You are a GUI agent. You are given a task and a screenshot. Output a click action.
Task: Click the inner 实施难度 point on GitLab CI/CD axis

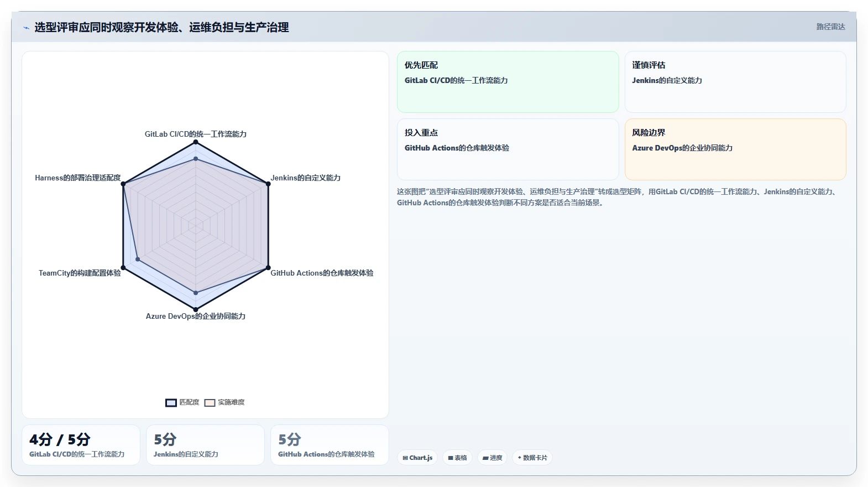point(196,159)
